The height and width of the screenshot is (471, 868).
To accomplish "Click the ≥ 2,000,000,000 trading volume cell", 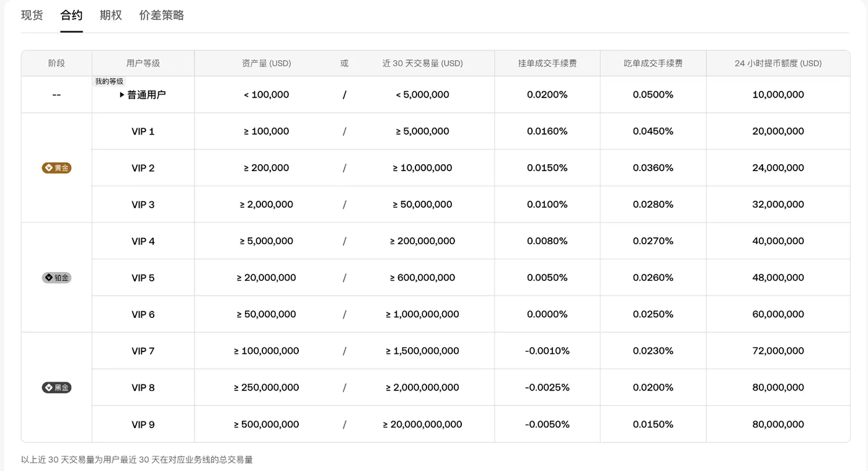I will pos(423,387).
